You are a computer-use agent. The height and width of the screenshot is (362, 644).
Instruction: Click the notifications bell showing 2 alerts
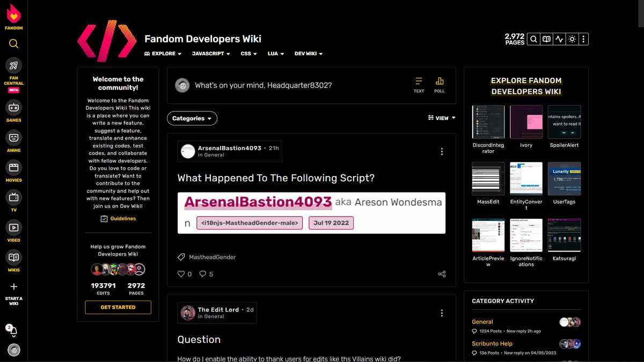tap(13, 331)
